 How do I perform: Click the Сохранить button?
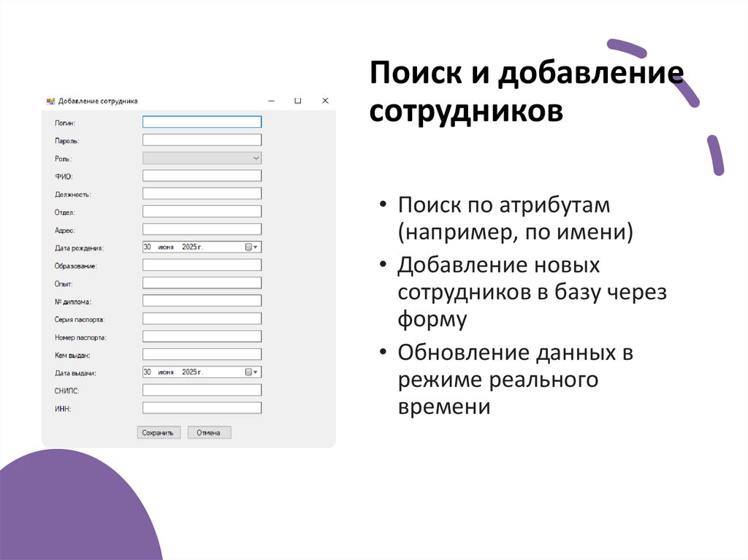pos(159,433)
